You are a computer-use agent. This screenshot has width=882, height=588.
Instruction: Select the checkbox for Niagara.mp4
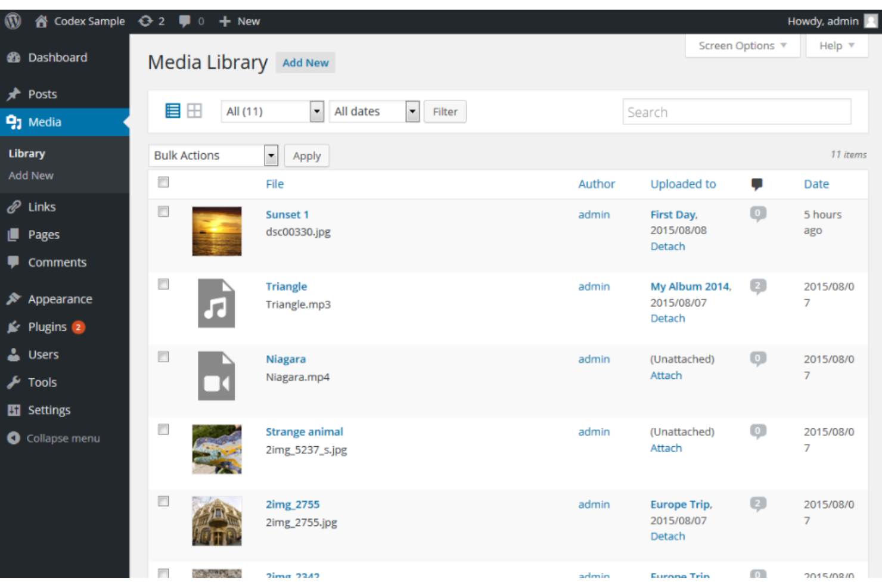163,356
